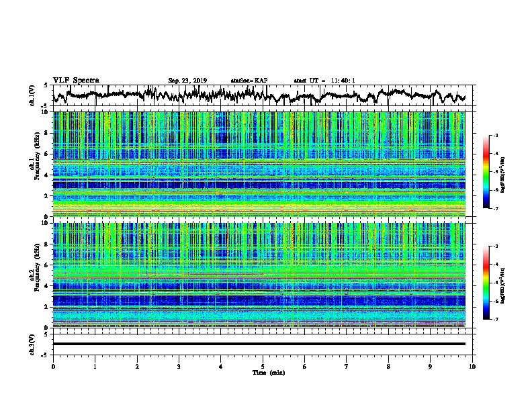Click the time axis tick label "1"
The width and height of the screenshot is (532, 411).
(95, 367)
